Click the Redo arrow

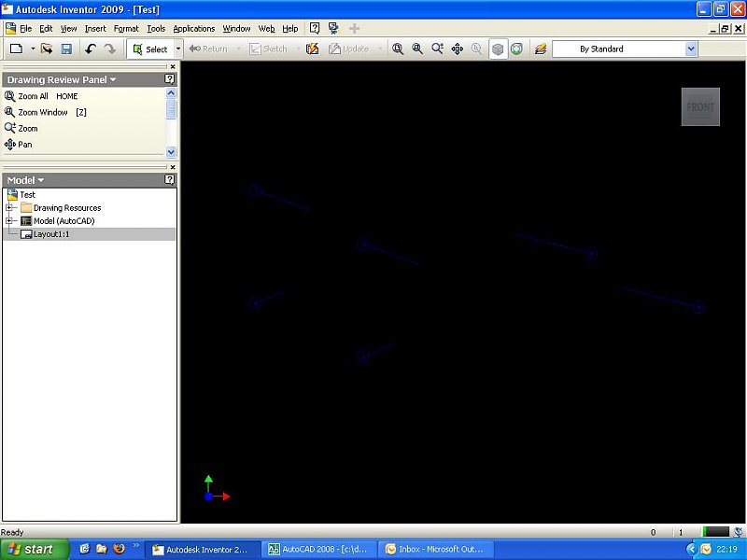(110, 49)
